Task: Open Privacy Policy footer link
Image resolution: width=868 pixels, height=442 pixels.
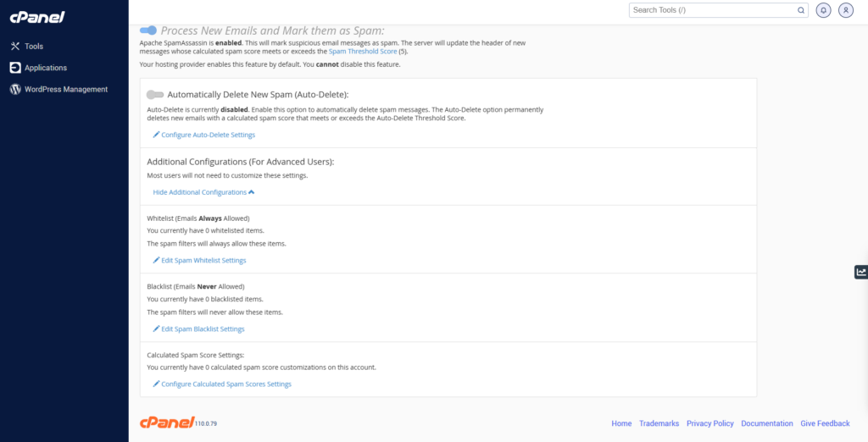Action: (x=709, y=423)
